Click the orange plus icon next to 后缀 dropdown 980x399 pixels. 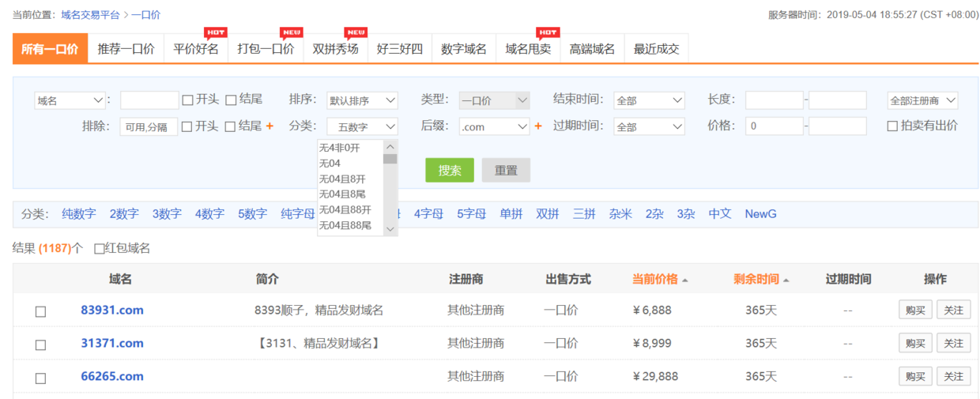point(538,126)
